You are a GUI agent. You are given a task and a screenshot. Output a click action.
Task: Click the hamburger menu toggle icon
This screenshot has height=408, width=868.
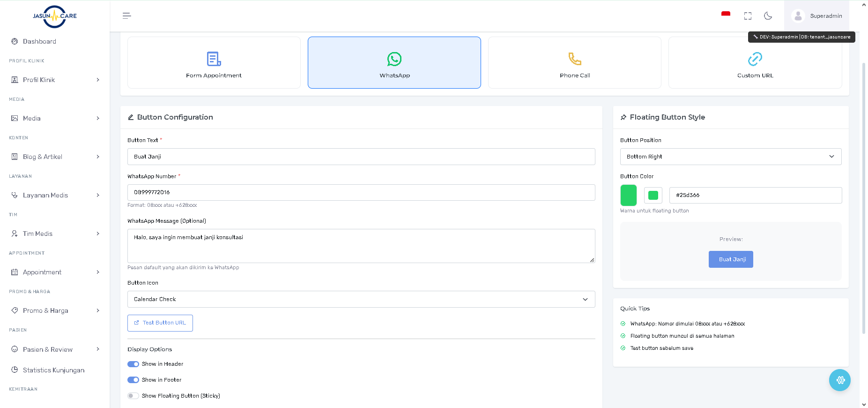[x=126, y=16]
